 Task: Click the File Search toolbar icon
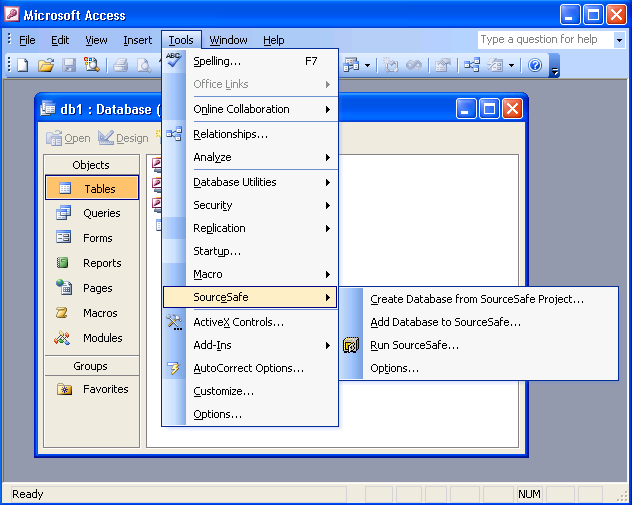point(91,65)
